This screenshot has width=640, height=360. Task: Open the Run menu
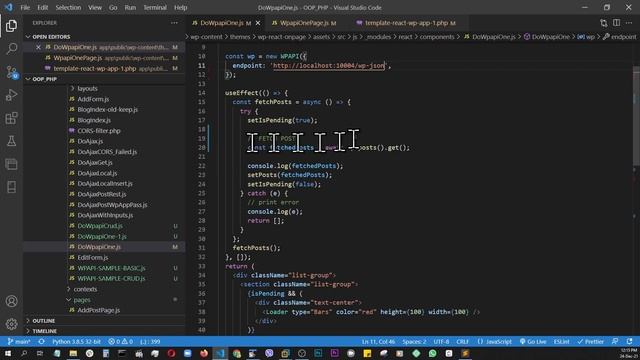(130, 7)
